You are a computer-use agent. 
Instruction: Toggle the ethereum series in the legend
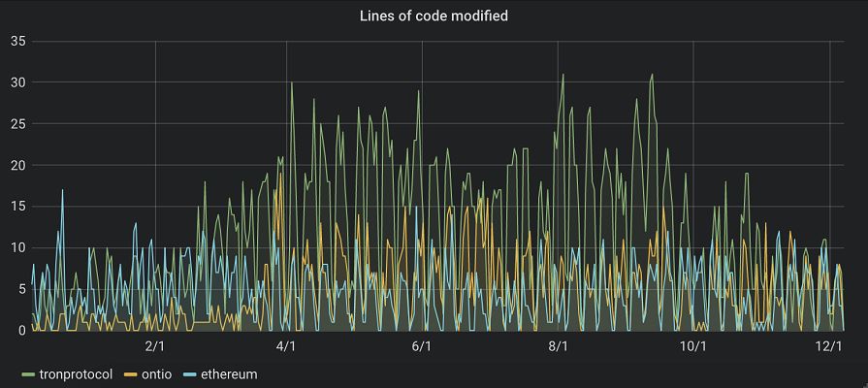pyautogui.click(x=229, y=373)
